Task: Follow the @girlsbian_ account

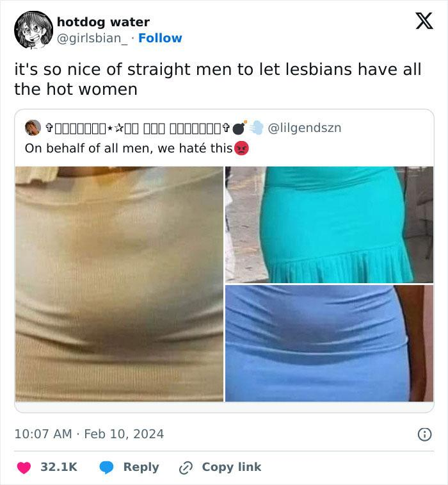Action: coord(160,38)
